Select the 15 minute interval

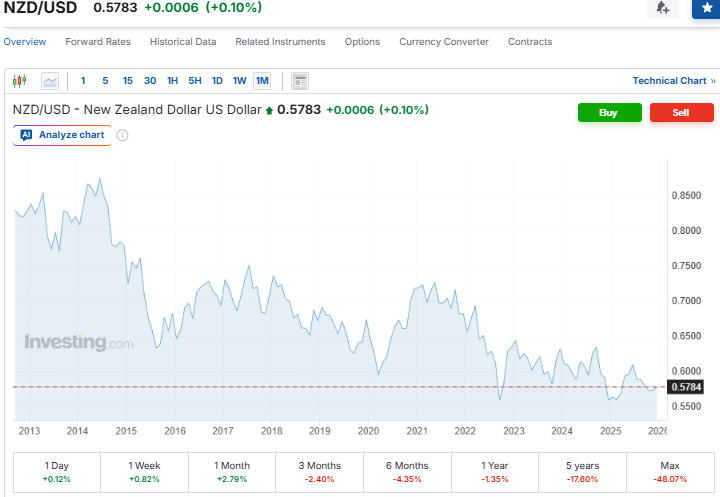[128, 81]
